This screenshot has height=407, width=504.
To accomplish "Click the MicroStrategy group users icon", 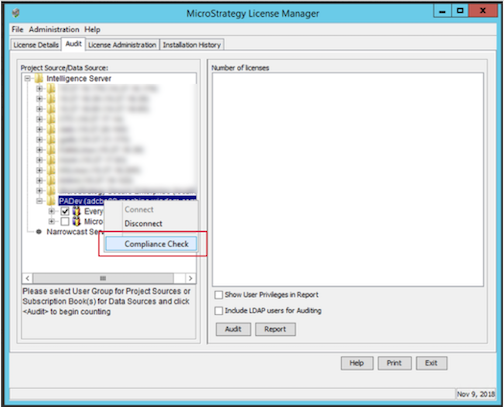I will click(77, 221).
